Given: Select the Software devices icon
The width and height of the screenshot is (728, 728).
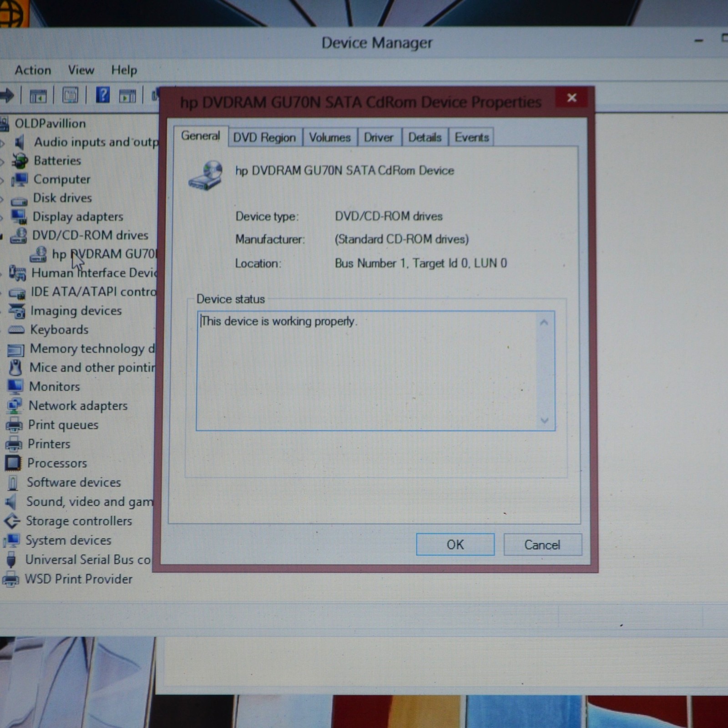Looking at the screenshot, I should 13,483.
